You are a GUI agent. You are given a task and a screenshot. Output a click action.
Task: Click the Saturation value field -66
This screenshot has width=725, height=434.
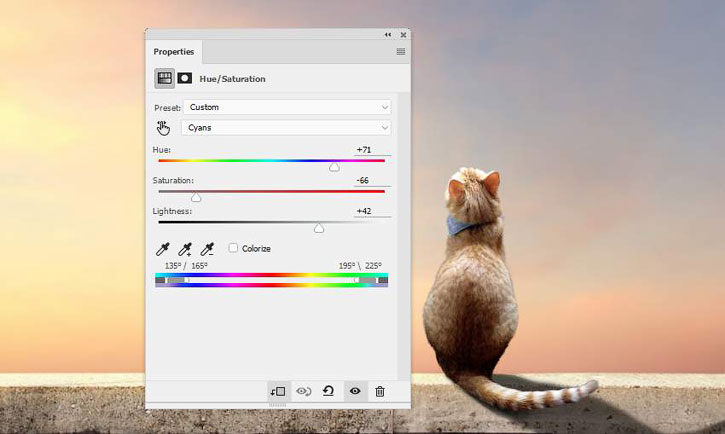coord(372,180)
